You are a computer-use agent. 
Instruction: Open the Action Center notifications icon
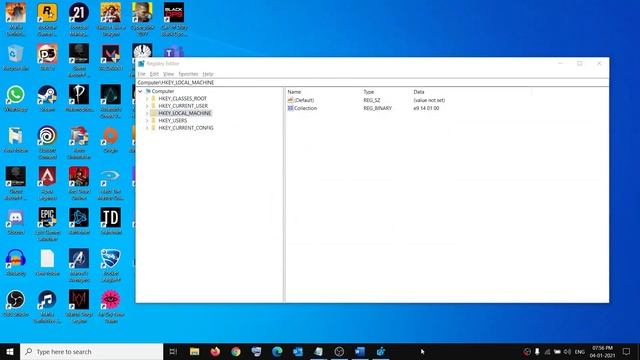(x=627, y=351)
